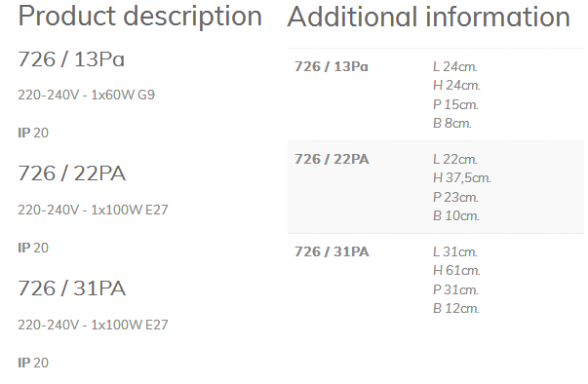Click the L 24cm. dimension value
The width and height of the screenshot is (588, 384).
(454, 66)
